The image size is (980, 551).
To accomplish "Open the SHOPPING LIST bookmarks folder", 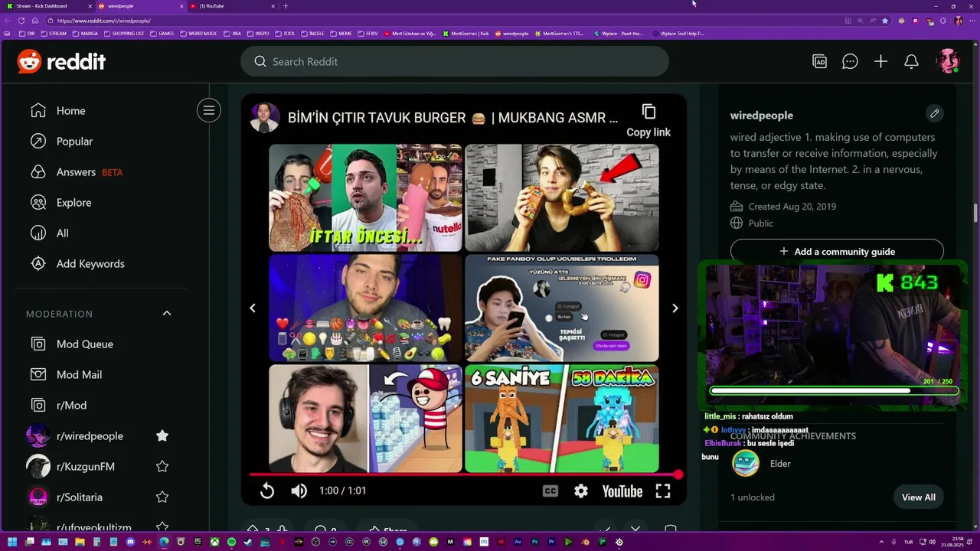I will coord(123,34).
